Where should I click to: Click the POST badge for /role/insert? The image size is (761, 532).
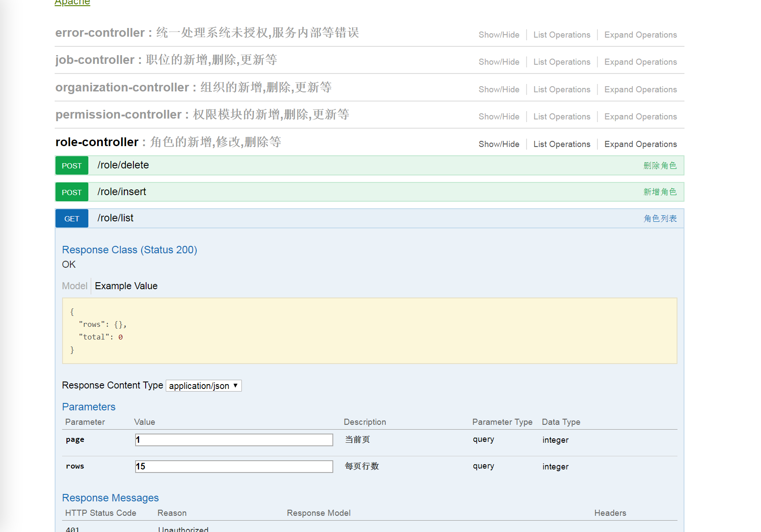72,192
